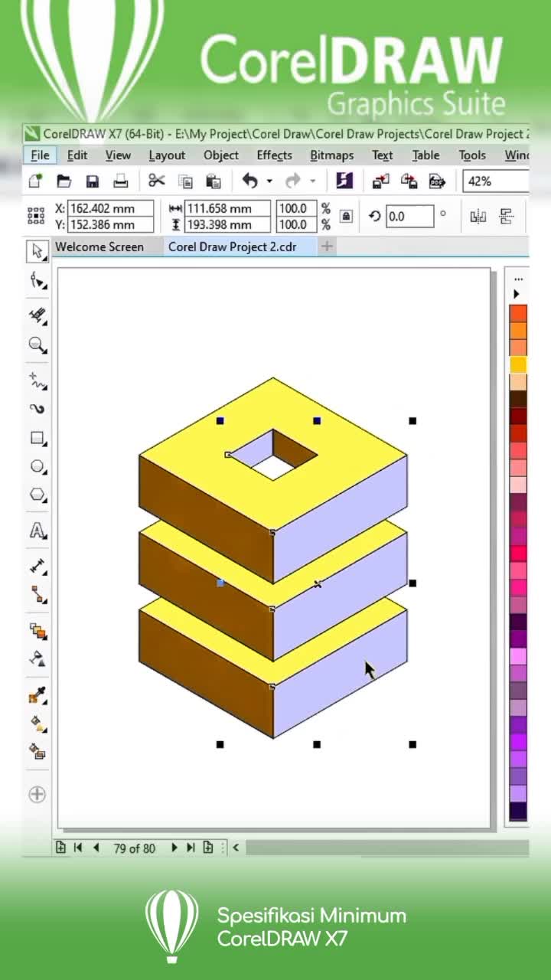Open the File menu
The height and width of the screenshot is (980, 551).
coord(40,155)
